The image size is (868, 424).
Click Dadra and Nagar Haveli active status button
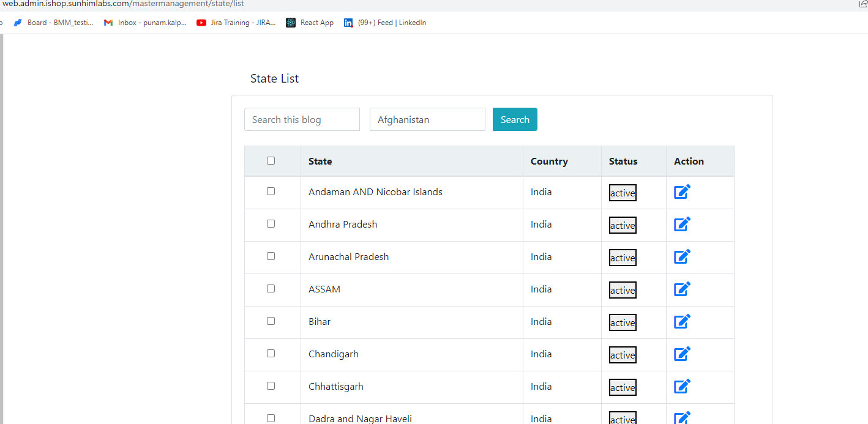pyautogui.click(x=623, y=418)
